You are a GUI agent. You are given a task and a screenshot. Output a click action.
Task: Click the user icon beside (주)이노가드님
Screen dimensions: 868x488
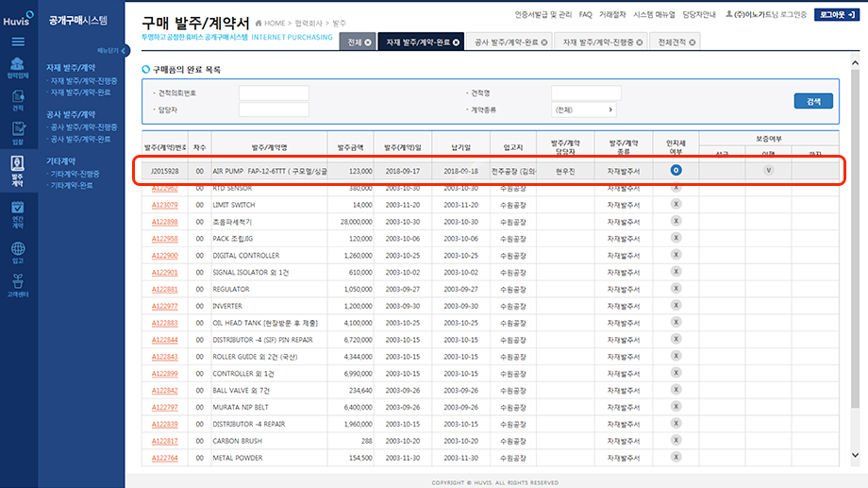point(729,14)
